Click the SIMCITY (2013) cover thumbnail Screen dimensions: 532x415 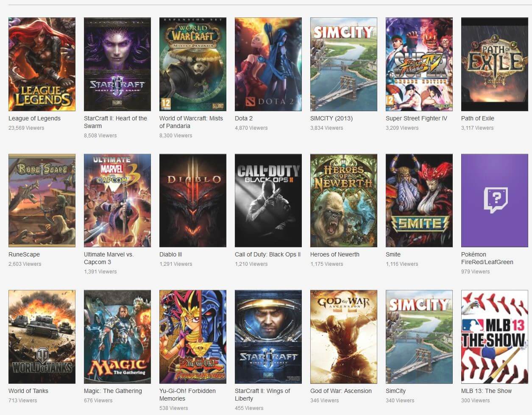(343, 64)
